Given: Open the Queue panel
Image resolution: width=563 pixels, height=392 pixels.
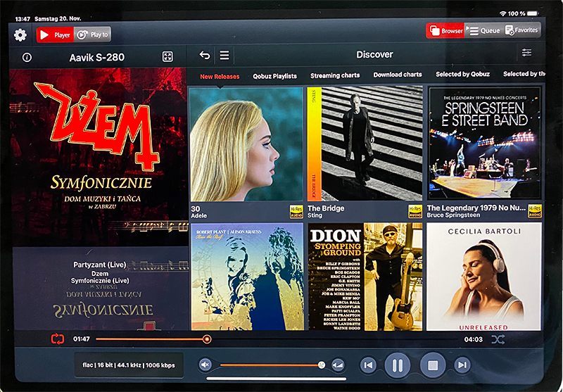Looking at the screenshot, I should (x=484, y=31).
